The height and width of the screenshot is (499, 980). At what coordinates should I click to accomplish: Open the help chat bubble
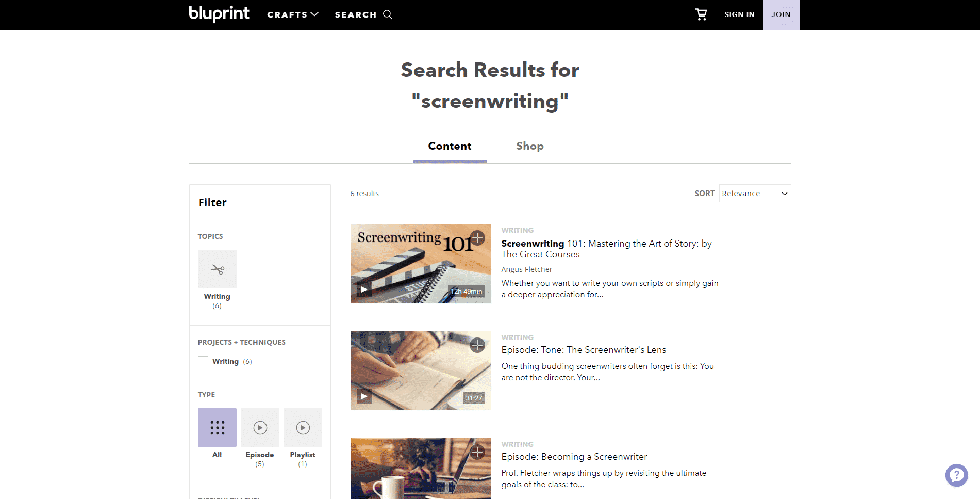click(956, 475)
